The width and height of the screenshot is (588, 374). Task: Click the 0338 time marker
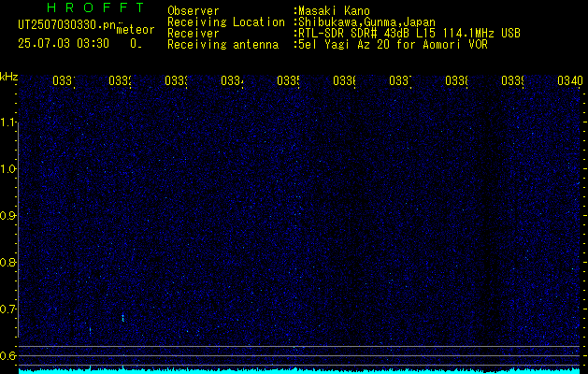[x=456, y=80]
